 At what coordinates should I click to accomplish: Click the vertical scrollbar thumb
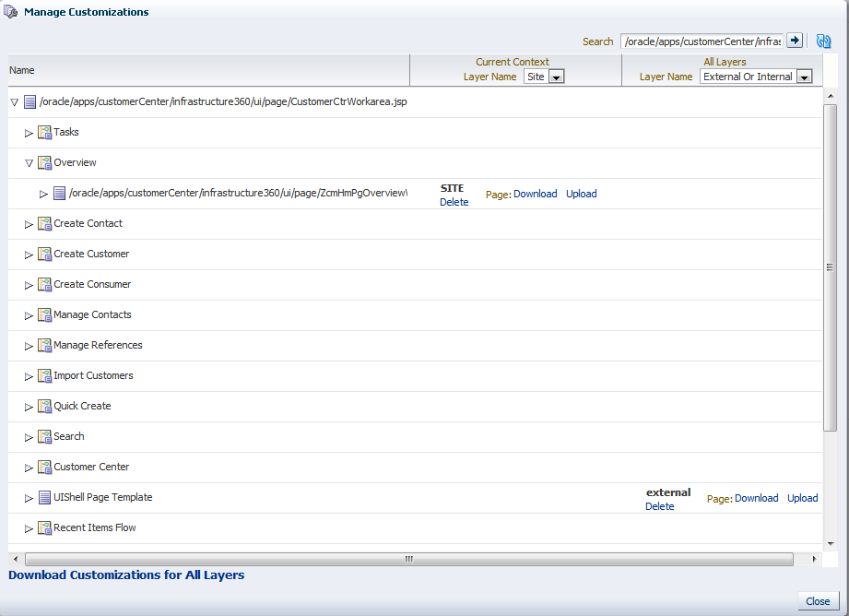click(x=830, y=267)
